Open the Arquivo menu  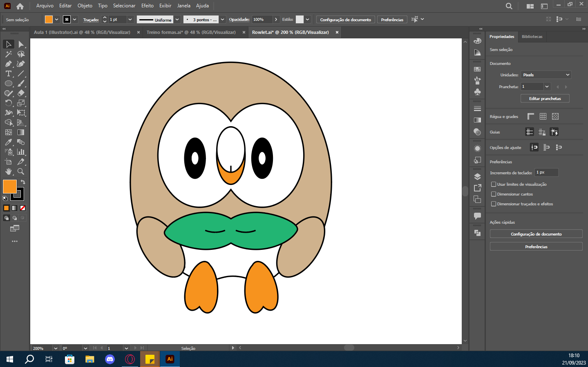45,6
